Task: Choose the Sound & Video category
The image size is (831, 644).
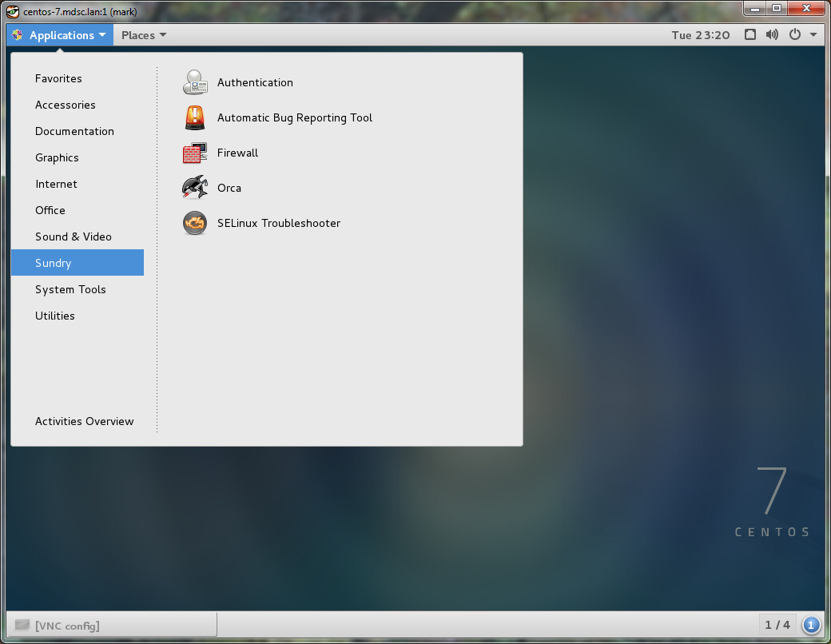Action: (74, 237)
